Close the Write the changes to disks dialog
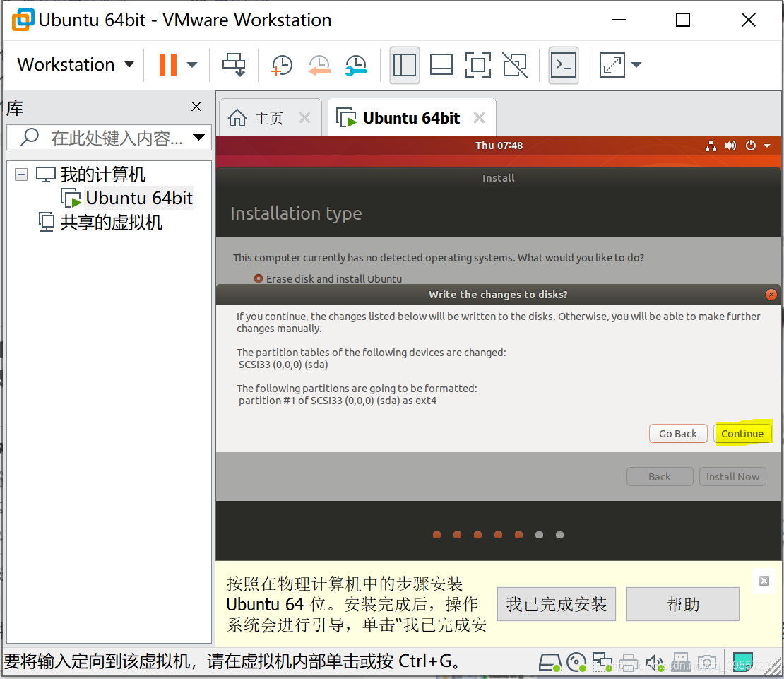The width and height of the screenshot is (784, 679). tap(771, 295)
